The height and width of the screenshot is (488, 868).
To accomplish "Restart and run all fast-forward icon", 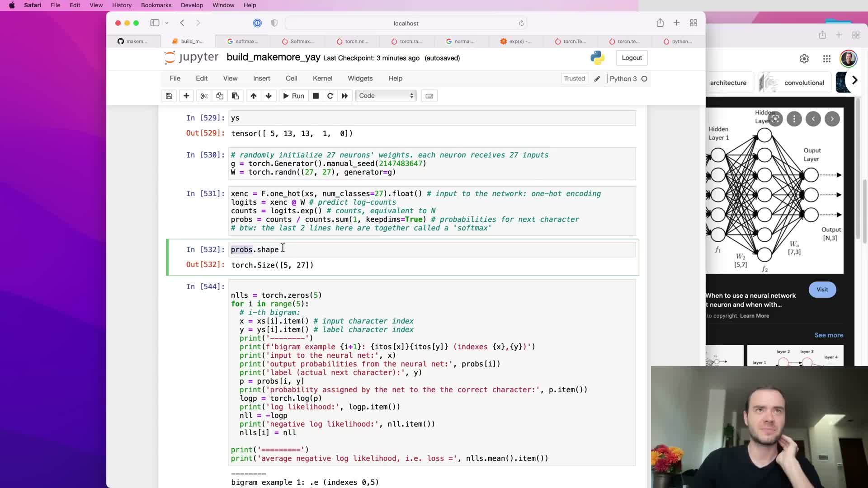I will click(x=345, y=96).
